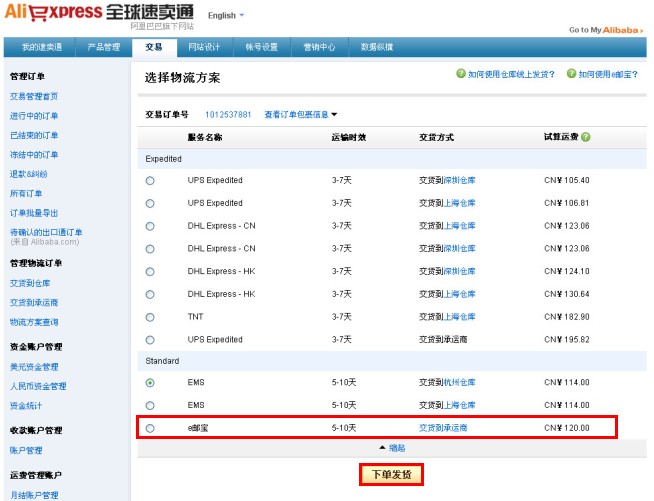The height and width of the screenshot is (501, 654).
Task: Open 人民币资金管理 in sidebar
Action: point(38,386)
